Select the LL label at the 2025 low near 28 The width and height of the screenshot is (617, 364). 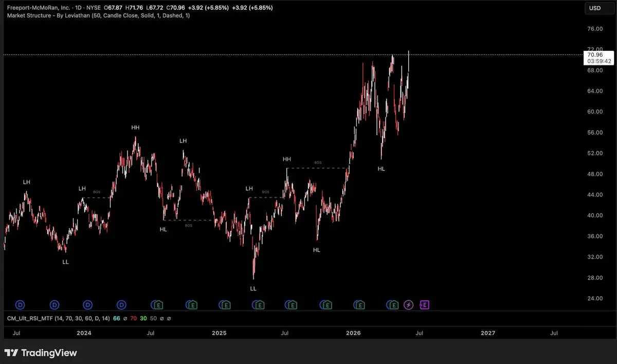[x=253, y=289]
